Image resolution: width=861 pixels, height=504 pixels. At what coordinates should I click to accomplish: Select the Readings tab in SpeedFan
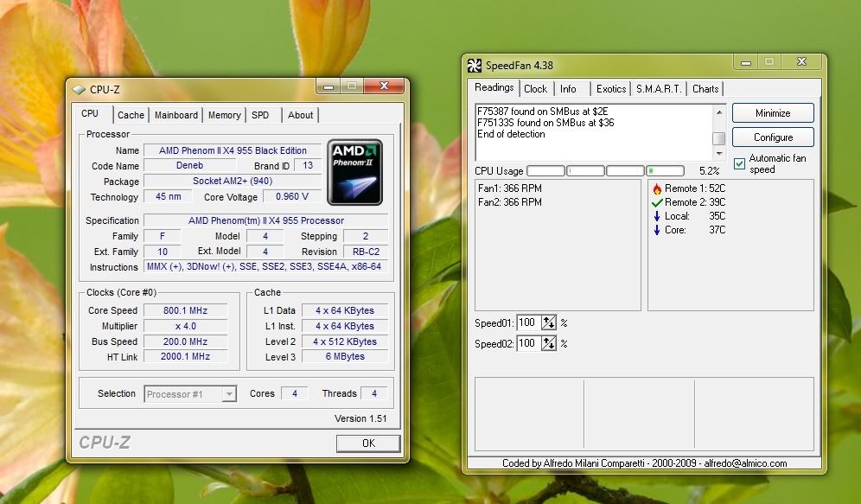(x=494, y=88)
